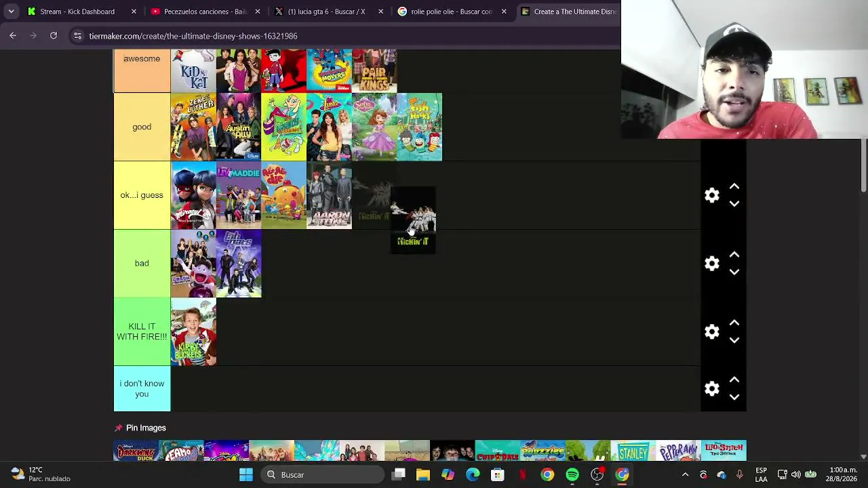The image size is (868, 488).
Task: Select the Sofia the First thumbnail
Action: (374, 127)
